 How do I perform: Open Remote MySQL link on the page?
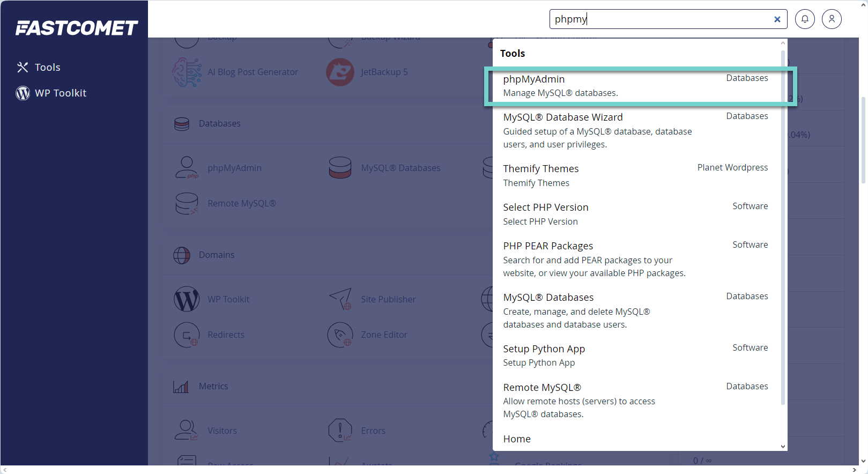coord(242,203)
